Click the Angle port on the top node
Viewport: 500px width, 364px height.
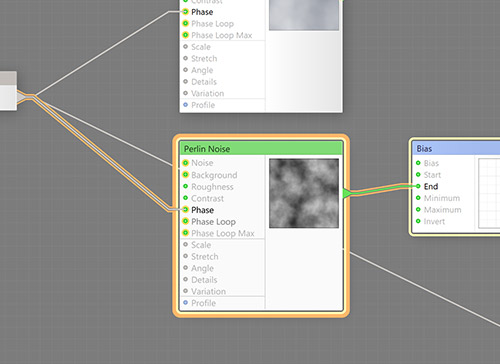coord(186,70)
